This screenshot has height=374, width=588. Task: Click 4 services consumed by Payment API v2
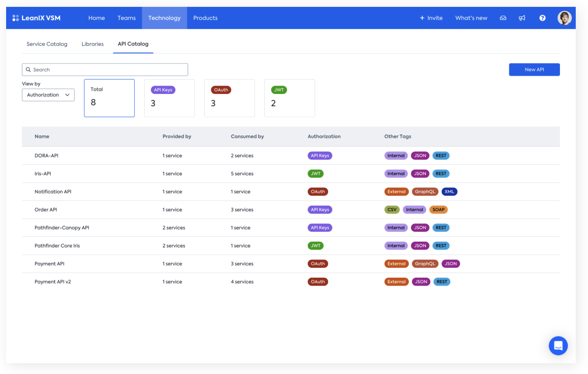pyautogui.click(x=242, y=282)
